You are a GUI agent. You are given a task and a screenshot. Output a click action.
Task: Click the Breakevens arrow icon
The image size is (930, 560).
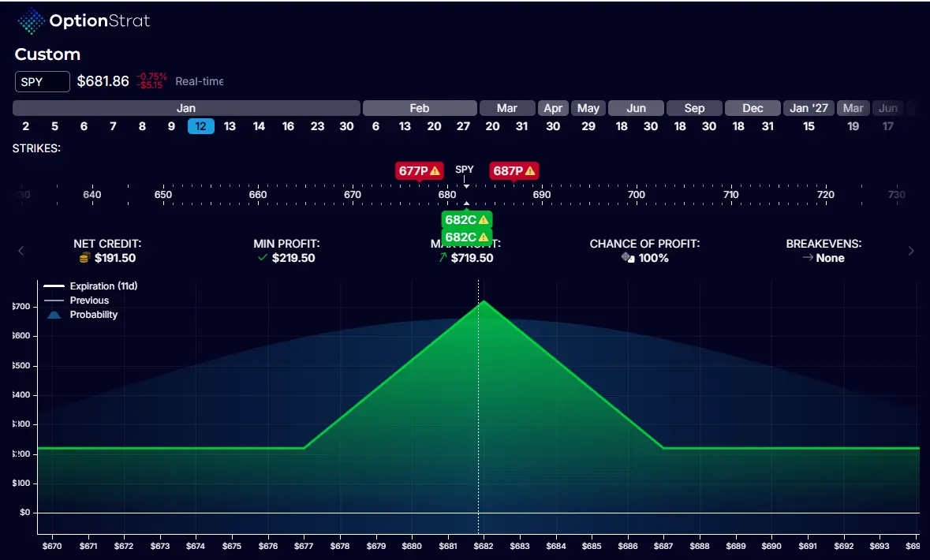click(x=808, y=258)
